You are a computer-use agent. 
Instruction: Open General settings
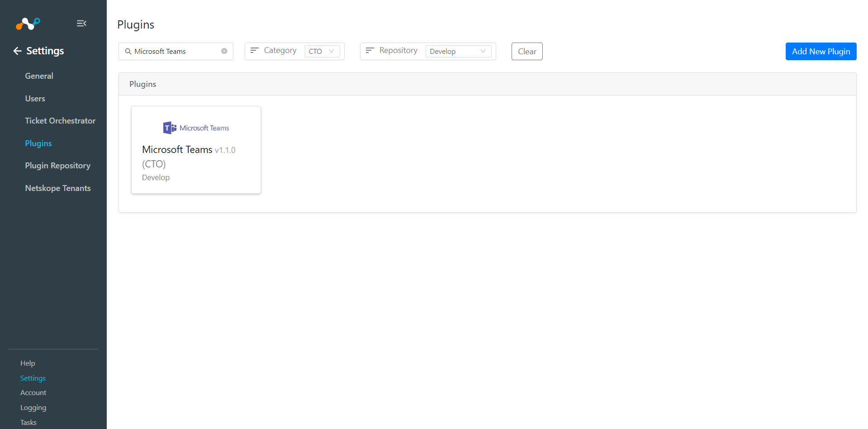coord(39,76)
